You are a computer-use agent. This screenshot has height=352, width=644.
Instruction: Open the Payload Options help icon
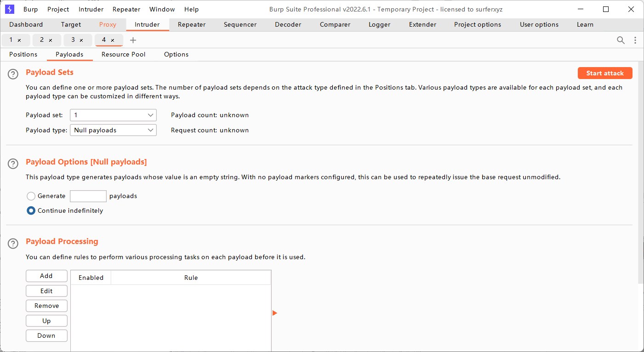click(13, 164)
